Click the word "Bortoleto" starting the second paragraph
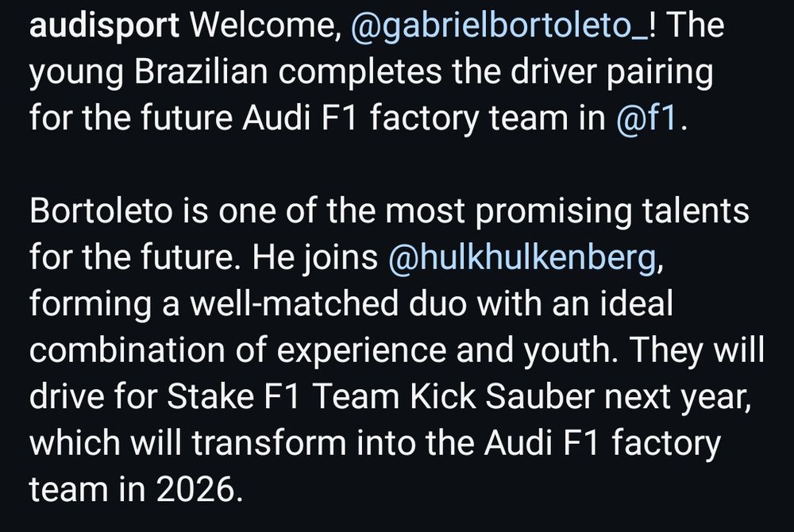The image size is (794, 532). (101, 210)
